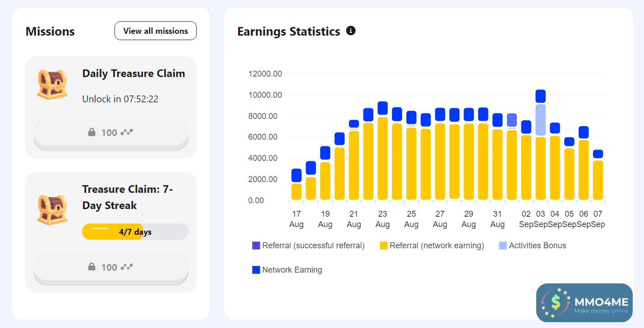Click the yellow bar for 17 Aug
This screenshot has height=328, width=644.
click(296, 191)
